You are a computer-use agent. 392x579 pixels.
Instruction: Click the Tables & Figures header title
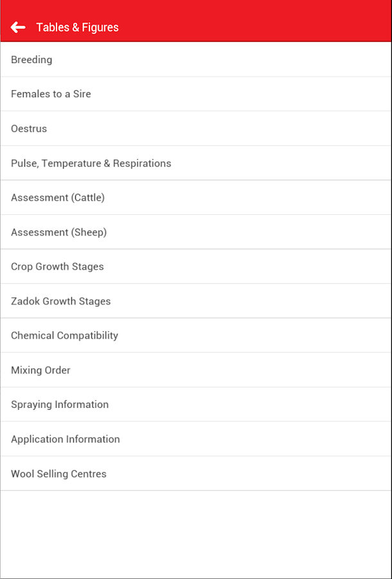pyautogui.click(x=77, y=27)
